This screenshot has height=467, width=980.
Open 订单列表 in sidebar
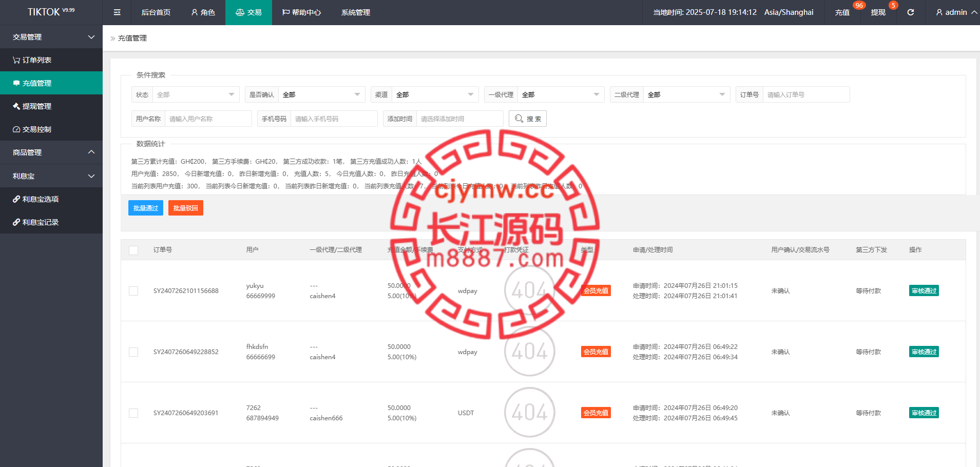(x=51, y=60)
